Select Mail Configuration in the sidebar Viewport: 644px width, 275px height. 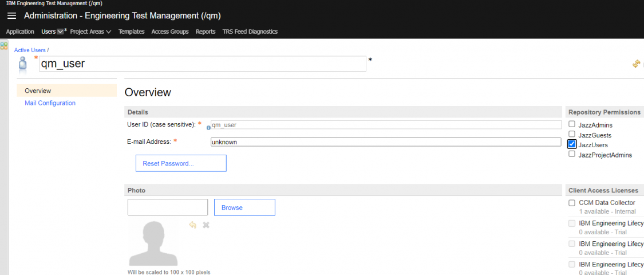click(50, 103)
